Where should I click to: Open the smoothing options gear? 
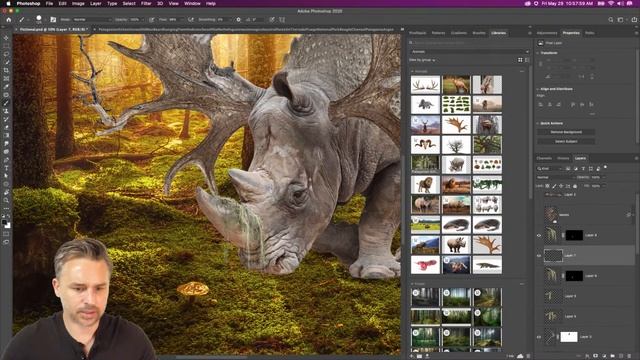pos(238,20)
